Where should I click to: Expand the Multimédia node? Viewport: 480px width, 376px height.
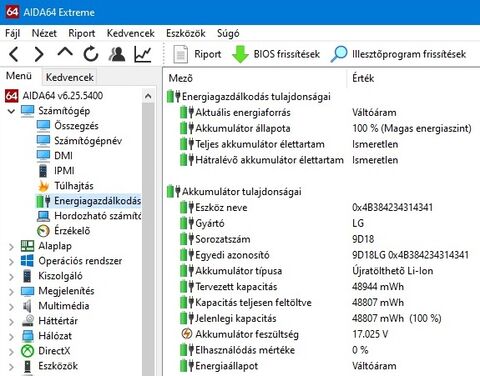pos(11,306)
